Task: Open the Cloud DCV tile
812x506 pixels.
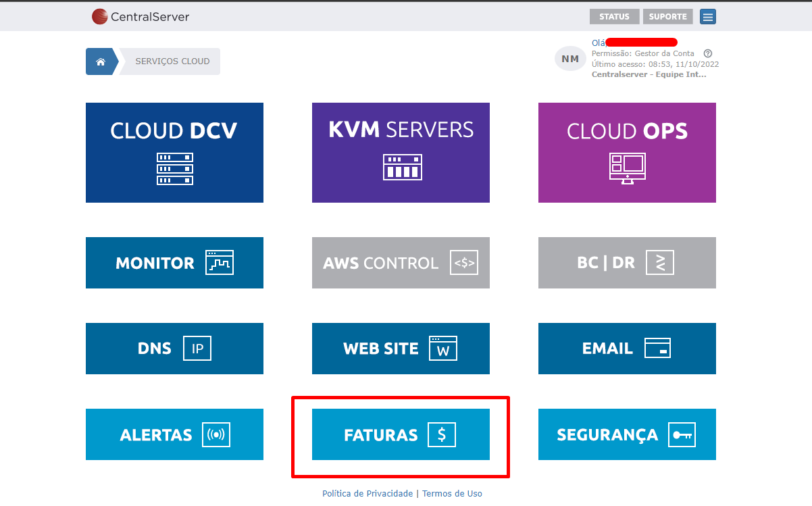Action: (174, 153)
